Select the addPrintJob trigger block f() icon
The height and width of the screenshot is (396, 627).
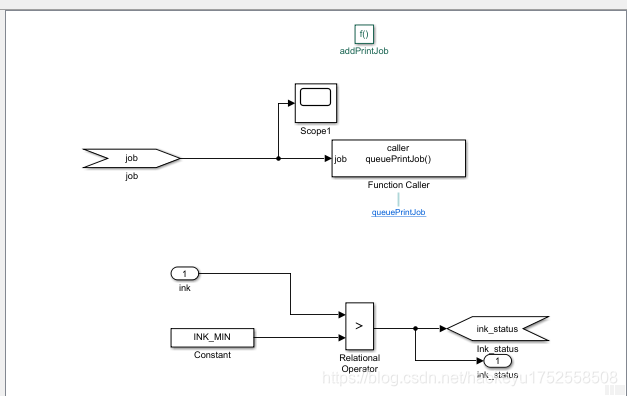click(364, 34)
